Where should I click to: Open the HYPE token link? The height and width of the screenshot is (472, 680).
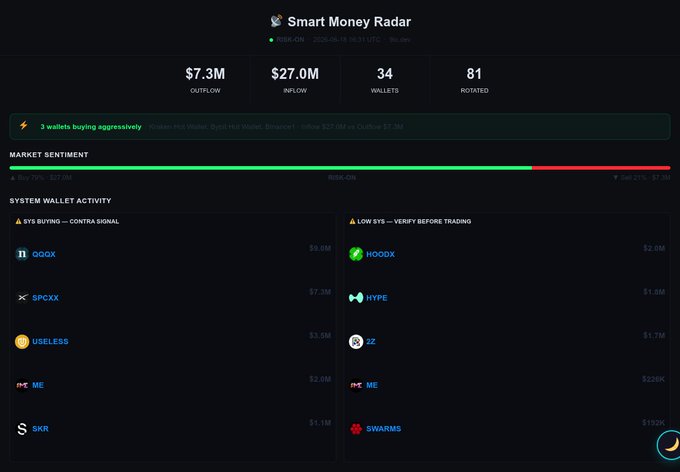click(x=377, y=298)
